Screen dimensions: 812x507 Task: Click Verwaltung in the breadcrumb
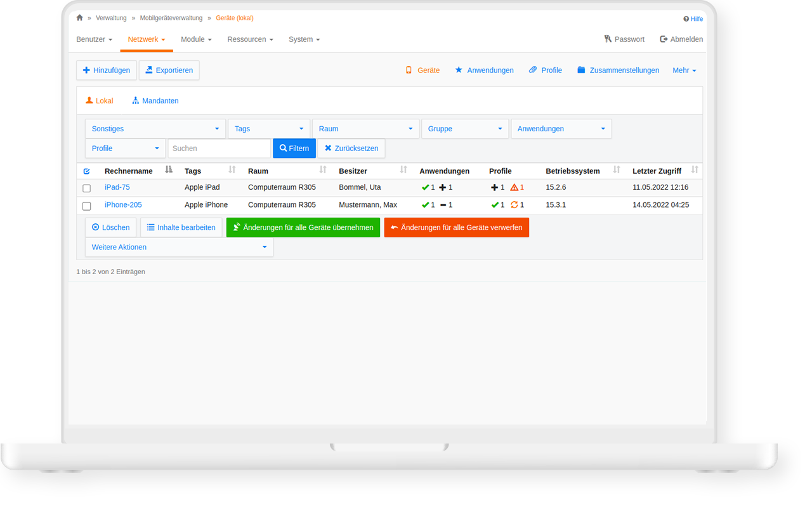pos(111,18)
